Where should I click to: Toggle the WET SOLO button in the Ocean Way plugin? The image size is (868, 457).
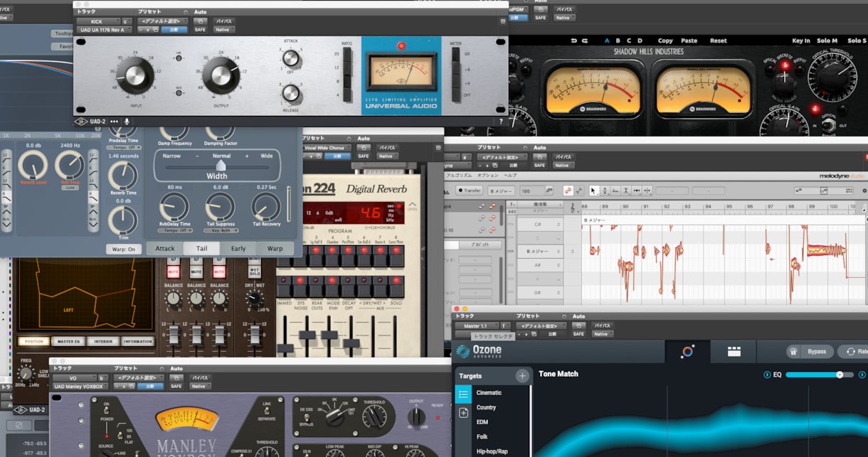[253, 271]
